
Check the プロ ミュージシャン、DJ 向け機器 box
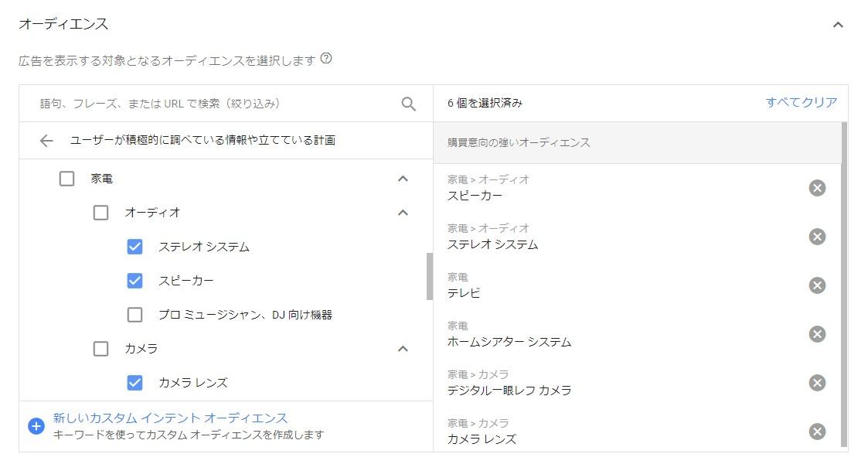coord(134,315)
